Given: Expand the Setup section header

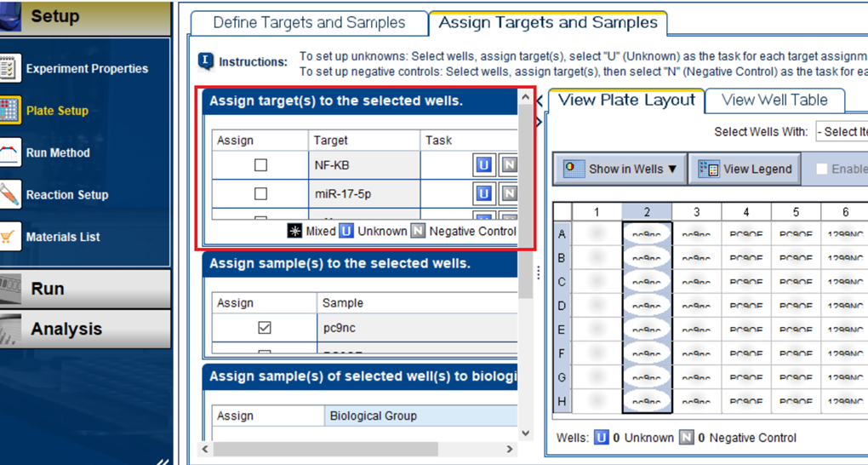Looking at the screenshot, I should point(86,18).
